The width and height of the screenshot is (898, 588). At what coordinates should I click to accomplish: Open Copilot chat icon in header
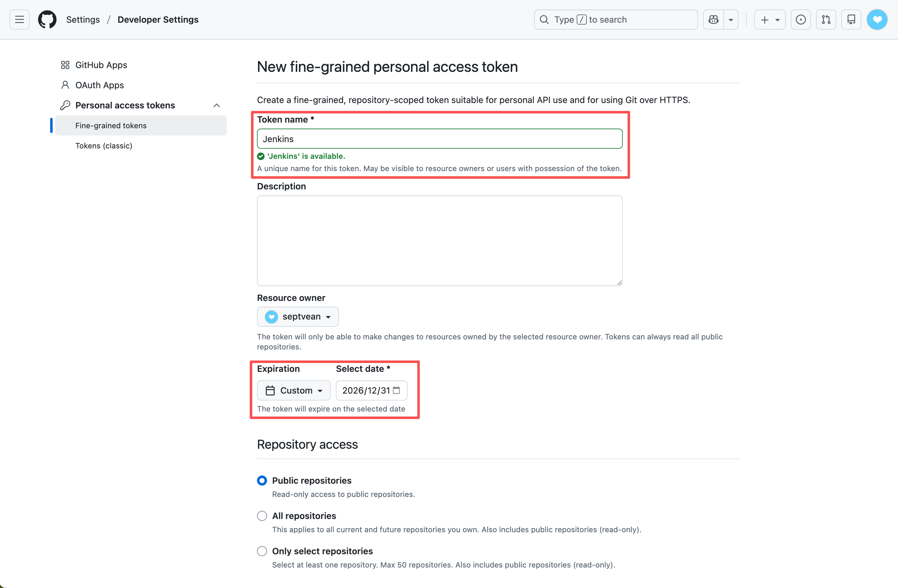pos(713,20)
